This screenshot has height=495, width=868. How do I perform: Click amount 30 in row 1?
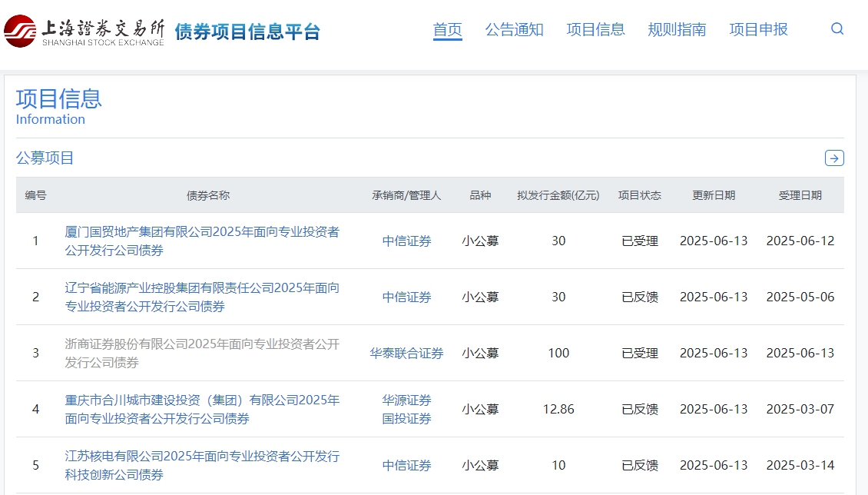(558, 241)
